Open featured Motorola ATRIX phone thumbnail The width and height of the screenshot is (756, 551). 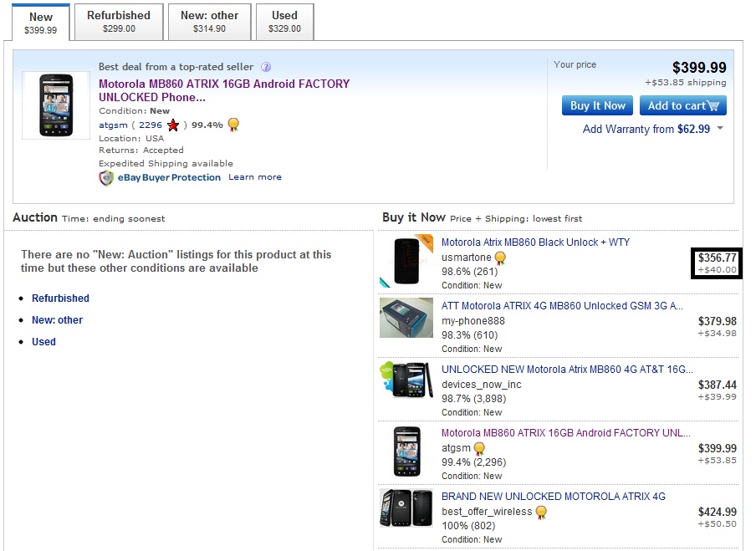click(56, 105)
